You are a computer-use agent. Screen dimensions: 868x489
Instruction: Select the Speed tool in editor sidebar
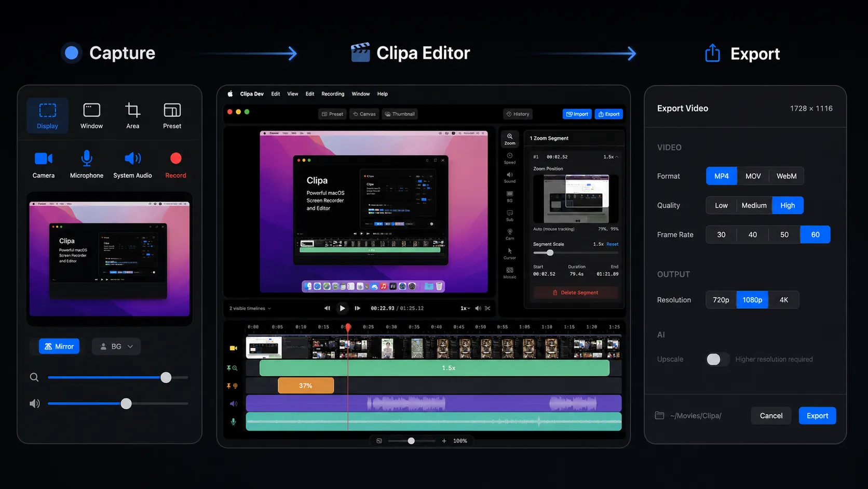point(510,158)
